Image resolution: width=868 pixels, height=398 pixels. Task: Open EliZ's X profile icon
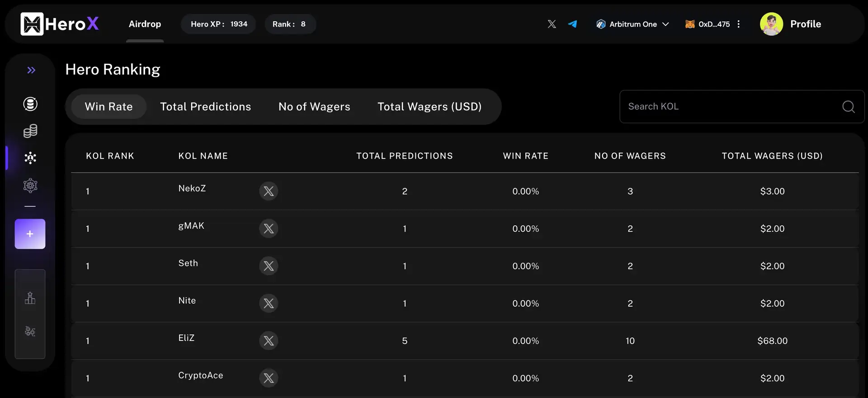[x=269, y=341]
